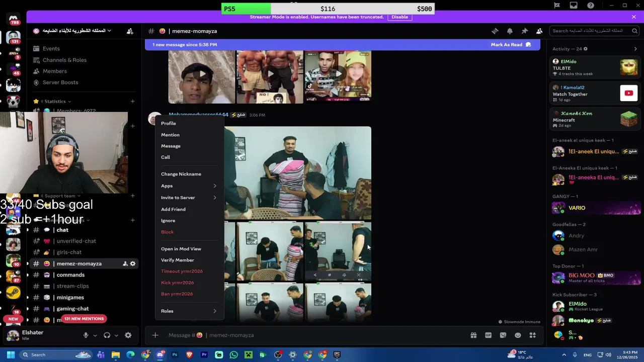This screenshot has height=362, width=644.
Task: Open the gaming-chat channel
Action: click(x=72, y=309)
